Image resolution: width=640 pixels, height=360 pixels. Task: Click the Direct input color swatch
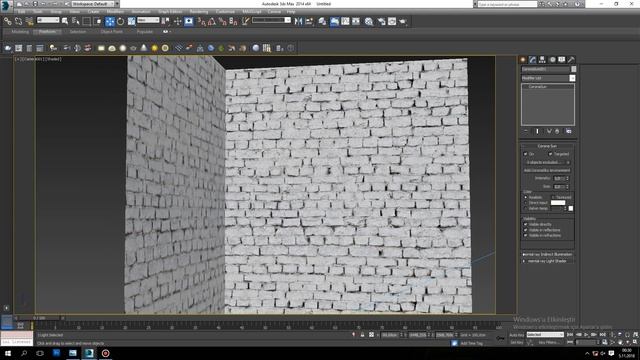(558, 203)
